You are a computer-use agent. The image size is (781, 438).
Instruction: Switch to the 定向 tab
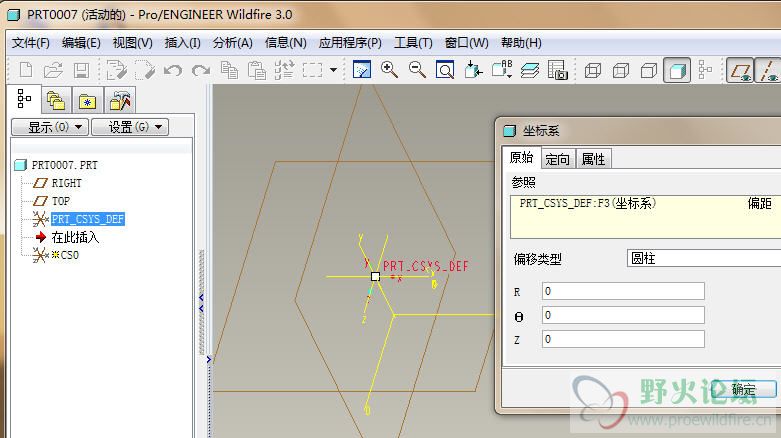click(557, 159)
